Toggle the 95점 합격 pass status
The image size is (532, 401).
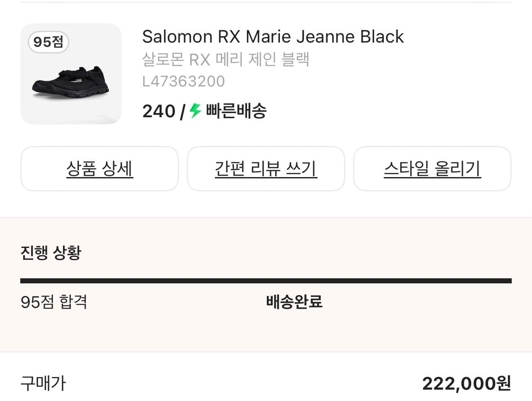tap(54, 302)
